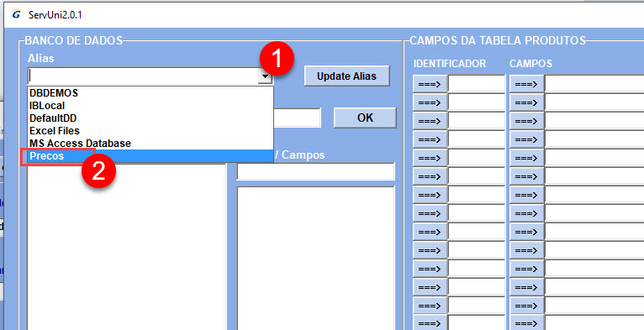Click the ServUni application icon in title bar

click(x=16, y=14)
